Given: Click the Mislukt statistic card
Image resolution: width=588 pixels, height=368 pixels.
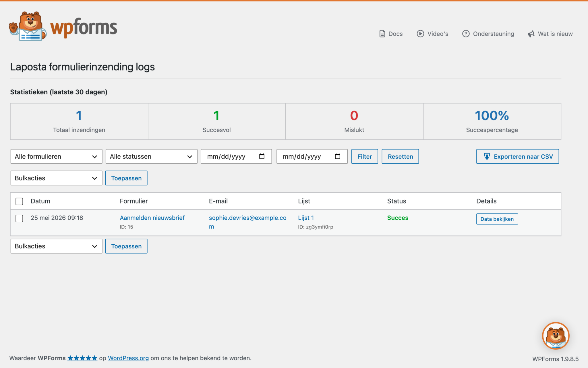Looking at the screenshot, I should [354, 122].
